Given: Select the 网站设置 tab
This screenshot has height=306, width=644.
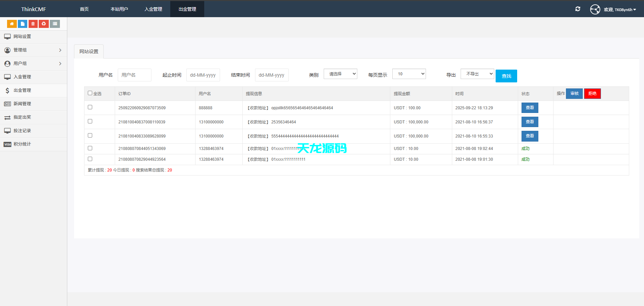Looking at the screenshot, I should point(89,51).
